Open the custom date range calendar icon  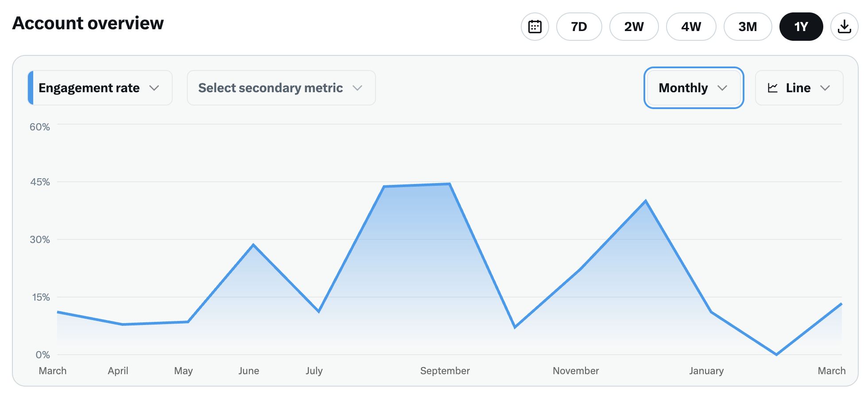(535, 27)
